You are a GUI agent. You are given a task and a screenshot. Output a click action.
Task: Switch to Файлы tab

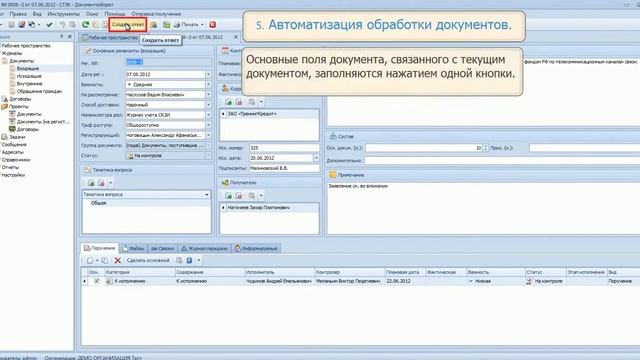(x=133, y=249)
